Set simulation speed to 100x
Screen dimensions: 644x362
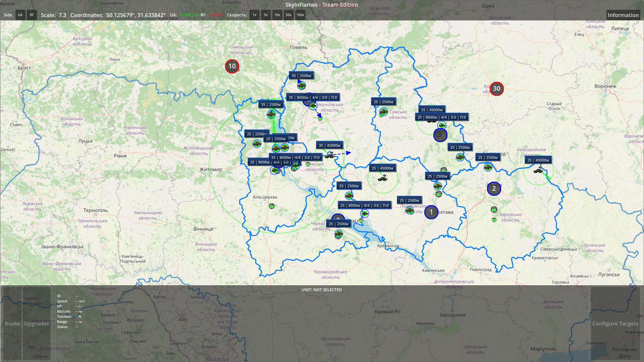[300, 15]
